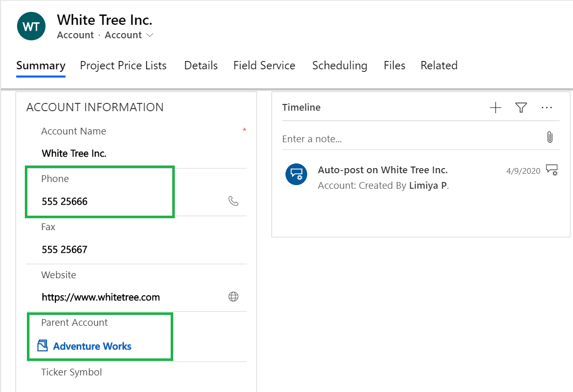This screenshot has width=573, height=392.
Task: Attach a file with the paperclip icon
Action: point(549,137)
